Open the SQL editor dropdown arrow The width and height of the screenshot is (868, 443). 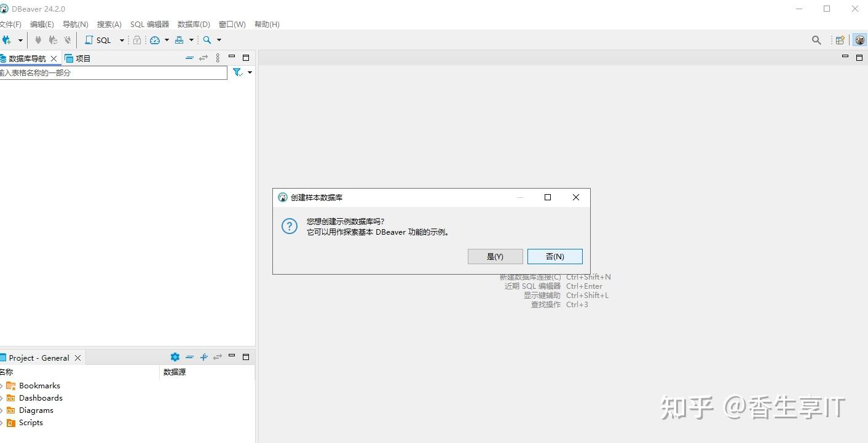121,40
